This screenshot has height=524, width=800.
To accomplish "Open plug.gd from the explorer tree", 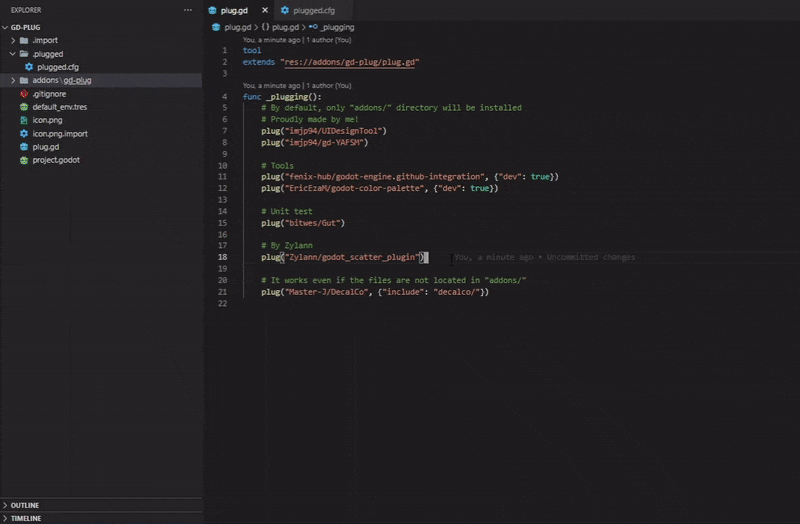I will point(45,147).
